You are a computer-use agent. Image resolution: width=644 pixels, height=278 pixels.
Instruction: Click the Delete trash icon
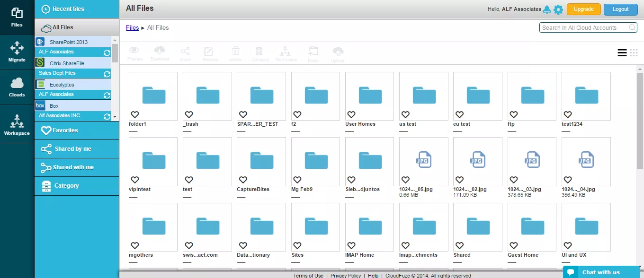click(x=235, y=53)
